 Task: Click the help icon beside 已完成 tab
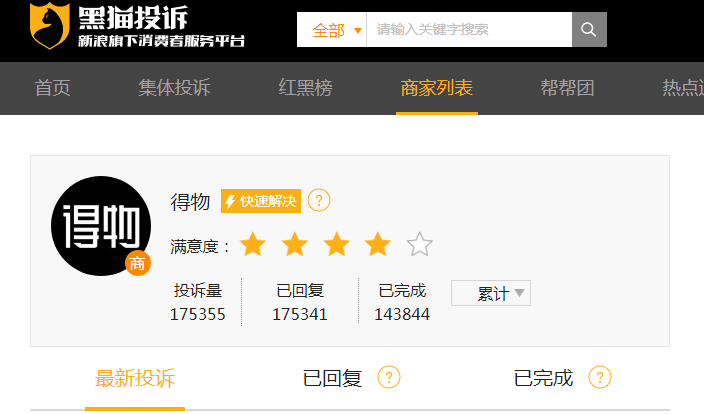pyautogui.click(x=600, y=378)
